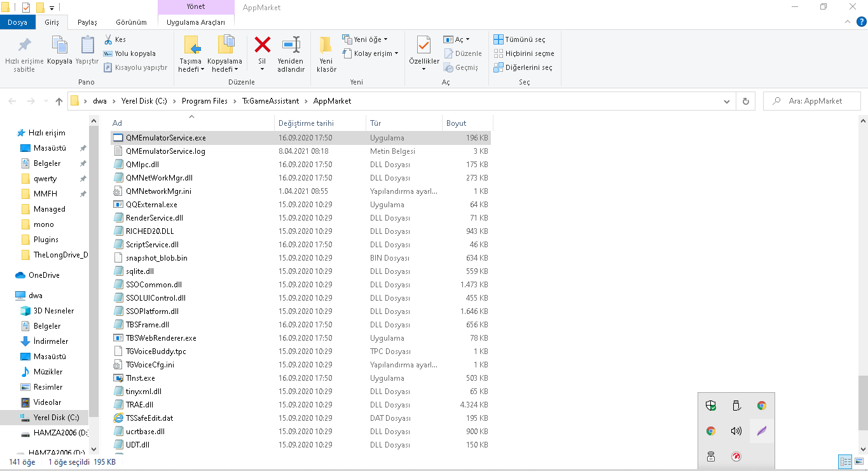Click the Ara: AppMarket search box

click(x=812, y=101)
